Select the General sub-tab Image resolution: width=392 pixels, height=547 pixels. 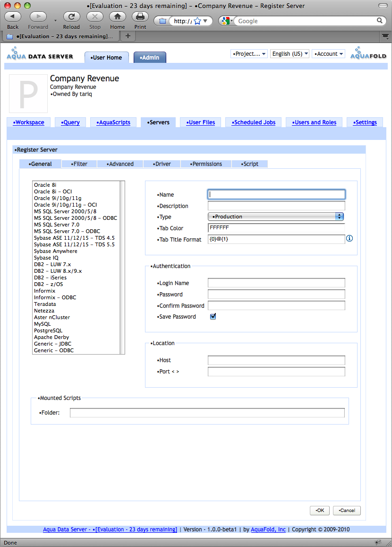(x=41, y=164)
